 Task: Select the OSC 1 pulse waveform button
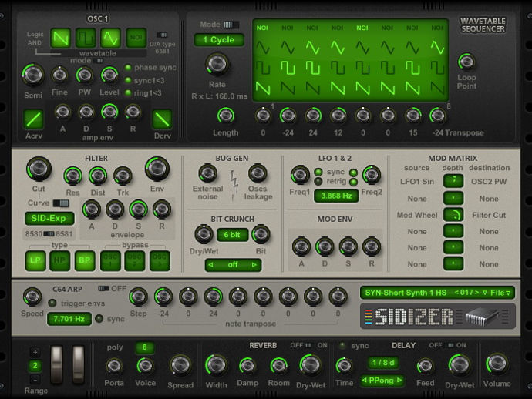86,38
